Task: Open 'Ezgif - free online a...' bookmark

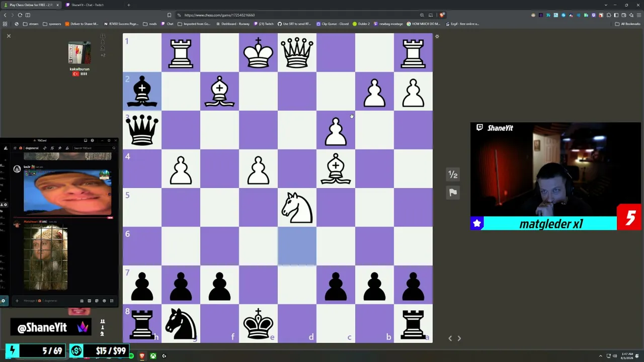Action: tap(462, 24)
